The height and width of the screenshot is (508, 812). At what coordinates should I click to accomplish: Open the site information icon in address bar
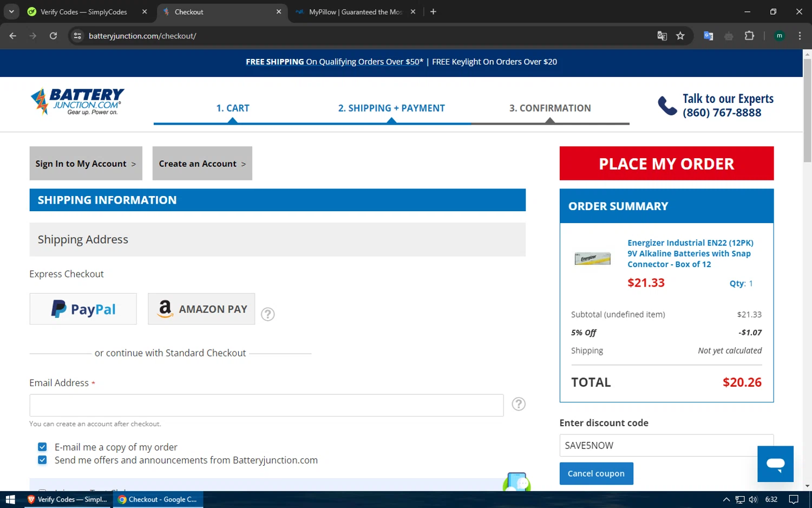[77, 36]
